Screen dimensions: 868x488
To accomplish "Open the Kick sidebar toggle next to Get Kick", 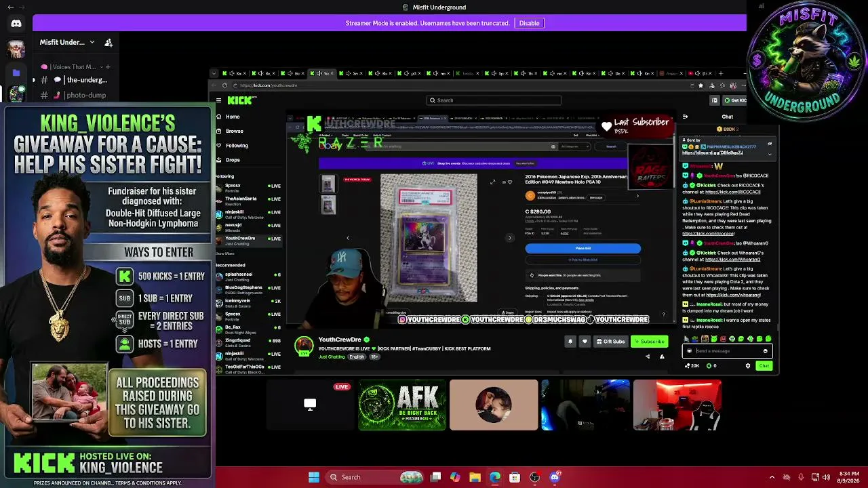I will coord(714,100).
